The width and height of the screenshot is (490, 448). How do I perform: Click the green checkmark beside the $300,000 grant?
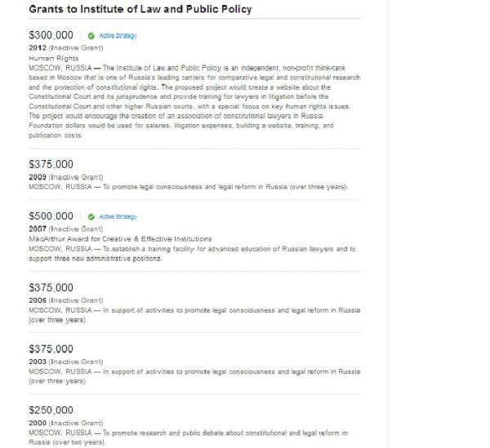coord(91,36)
